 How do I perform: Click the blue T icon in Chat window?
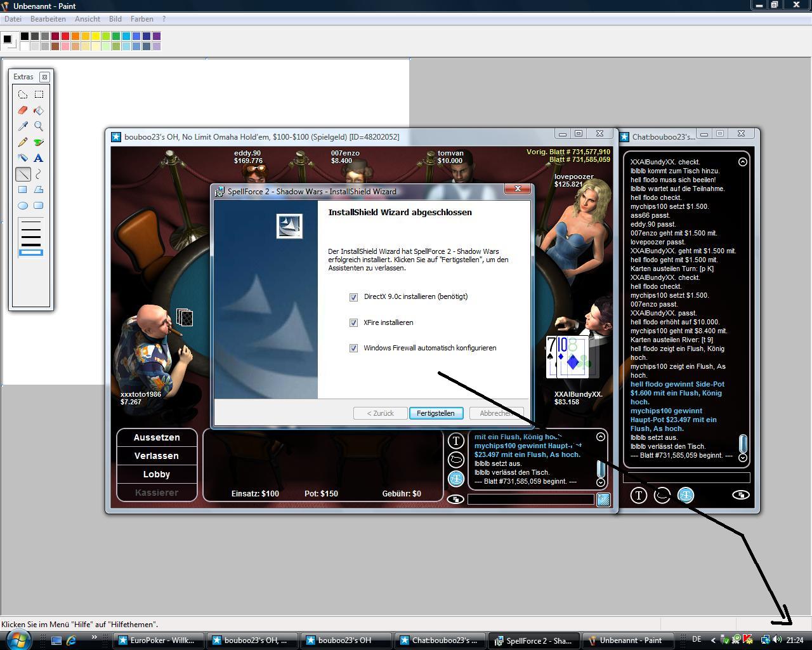pyautogui.click(x=686, y=495)
